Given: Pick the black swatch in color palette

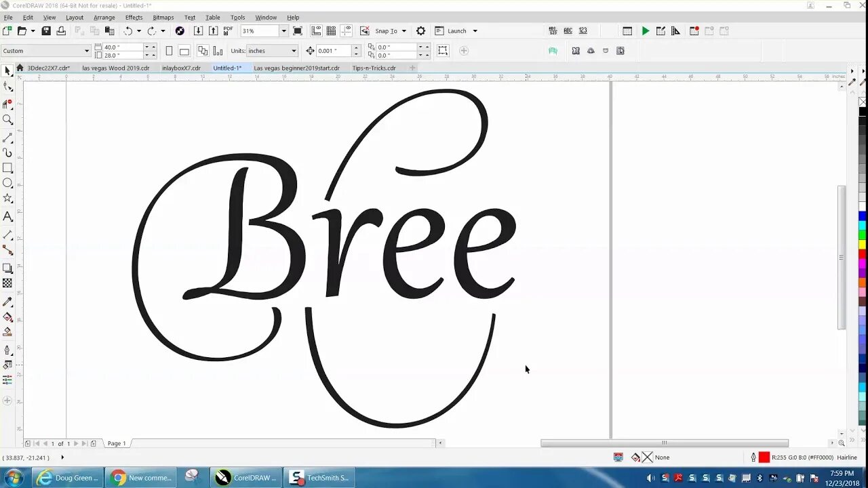Looking at the screenshot, I should pyautogui.click(x=863, y=112).
